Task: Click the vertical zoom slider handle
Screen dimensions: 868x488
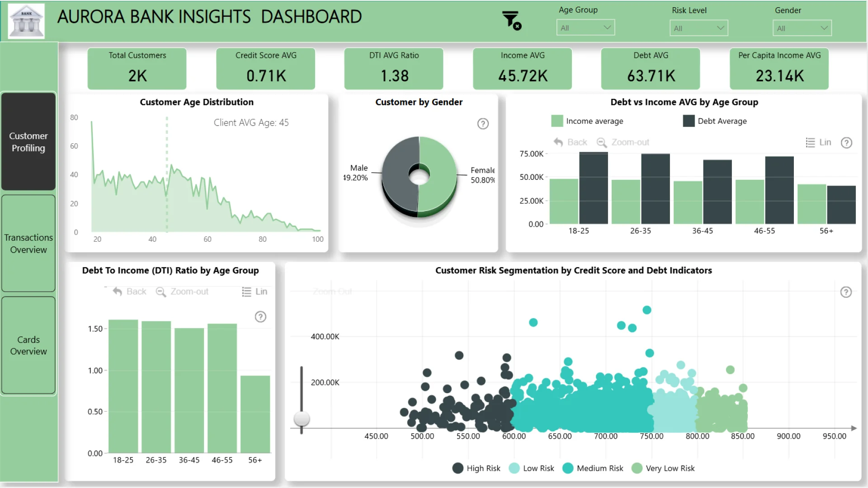Action: 302,418
